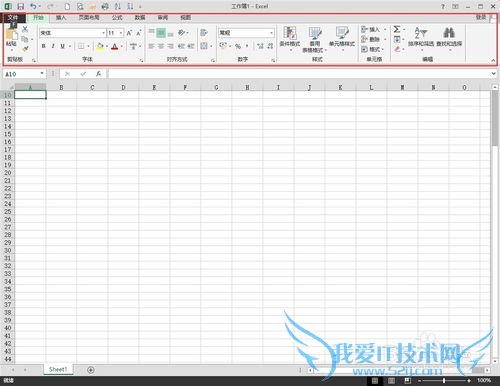Open the font size dropdown
500x386 pixels.
(x=121, y=33)
